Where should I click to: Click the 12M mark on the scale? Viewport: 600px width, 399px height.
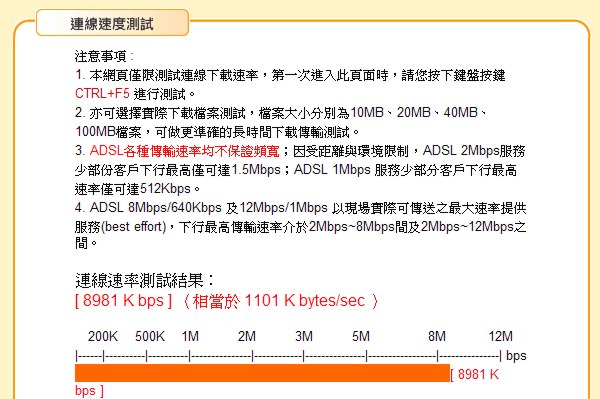[x=500, y=336]
